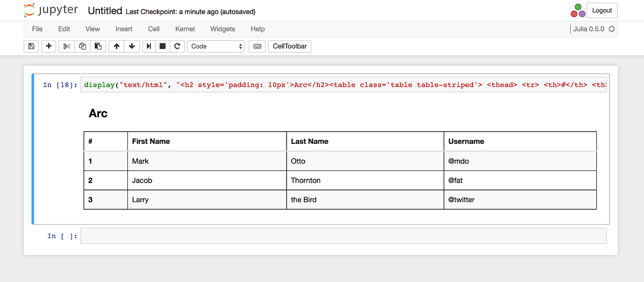Insert a new cell below with the plus icon

[49, 46]
